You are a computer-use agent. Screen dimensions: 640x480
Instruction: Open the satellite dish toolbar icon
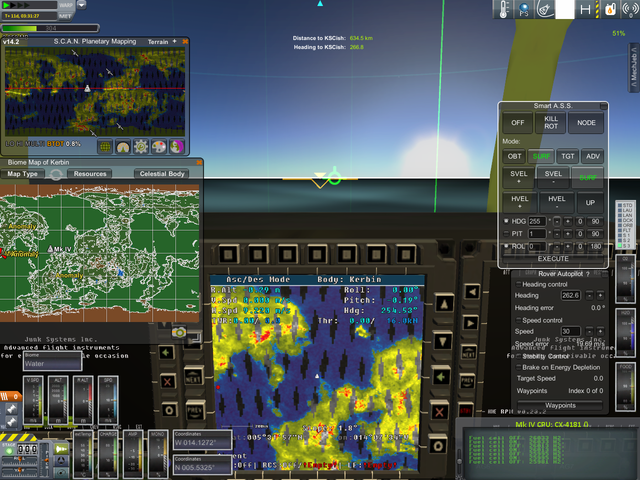click(544, 9)
